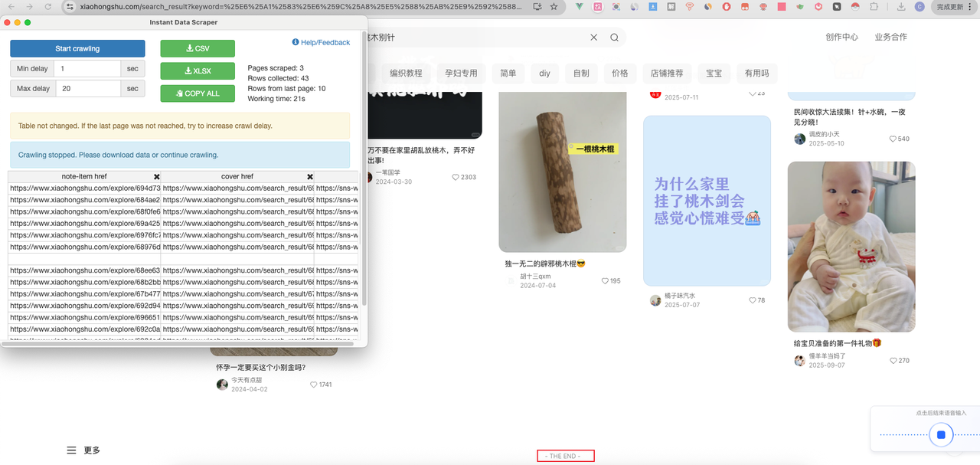980x465 pixels.
Task: Select the 店铺推荐 filter tag
Action: [667, 73]
